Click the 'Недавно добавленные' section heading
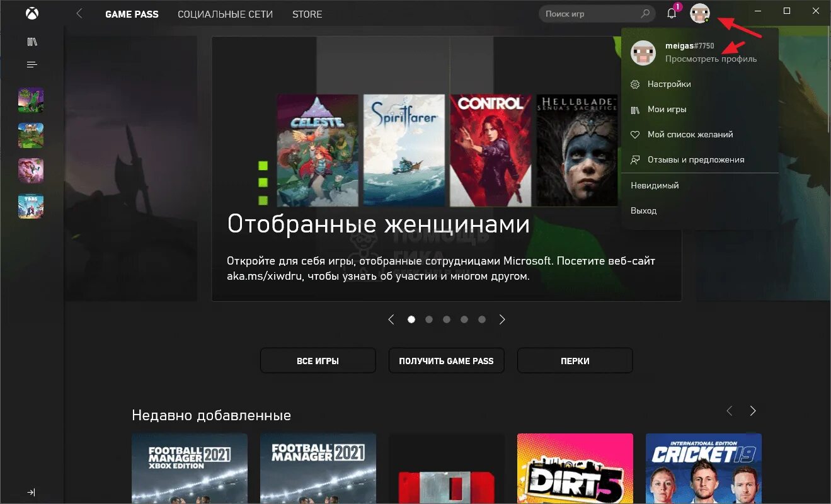Screen dimensions: 831x504 click(x=212, y=415)
